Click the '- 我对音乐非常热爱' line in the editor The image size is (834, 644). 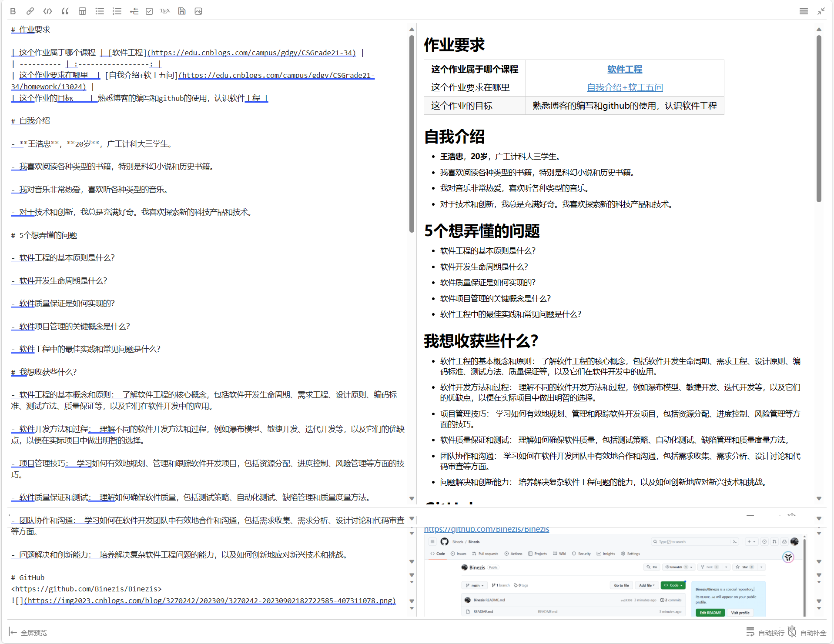tap(90, 190)
